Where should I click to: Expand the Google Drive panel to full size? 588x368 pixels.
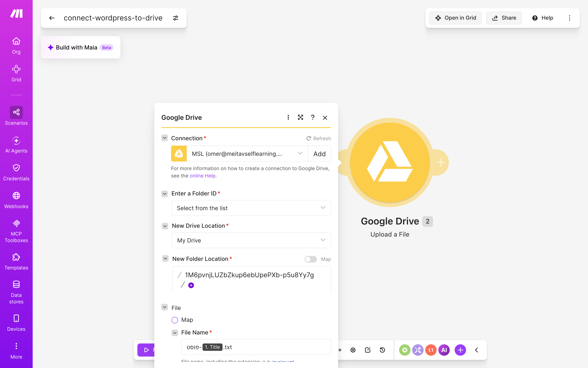(x=301, y=117)
